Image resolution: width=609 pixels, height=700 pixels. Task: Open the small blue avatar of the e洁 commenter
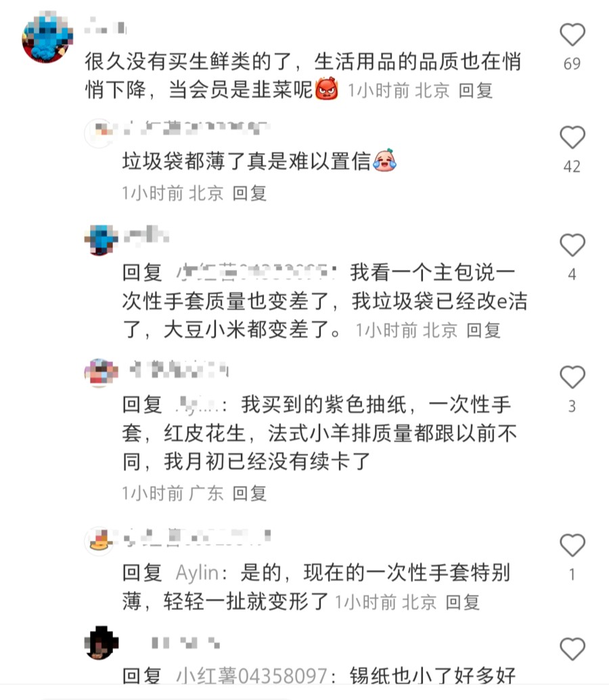(101, 240)
